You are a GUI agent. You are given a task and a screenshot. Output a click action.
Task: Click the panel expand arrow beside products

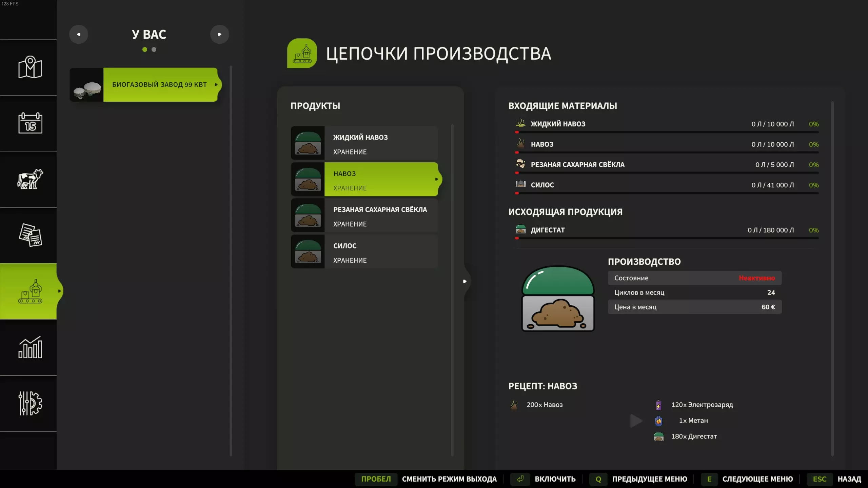[x=465, y=281]
